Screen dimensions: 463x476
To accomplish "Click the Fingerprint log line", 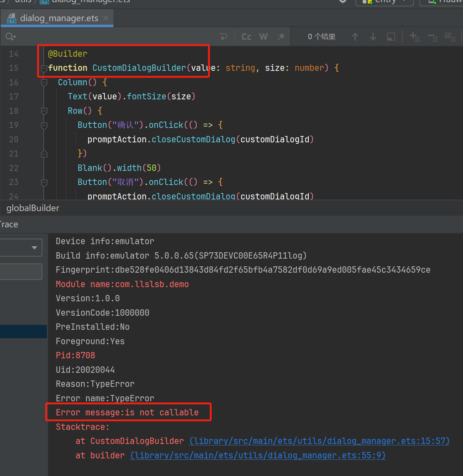I will (243, 270).
